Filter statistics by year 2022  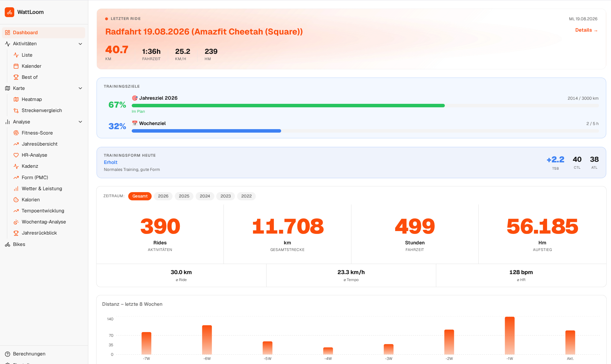[x=246, y=196]
